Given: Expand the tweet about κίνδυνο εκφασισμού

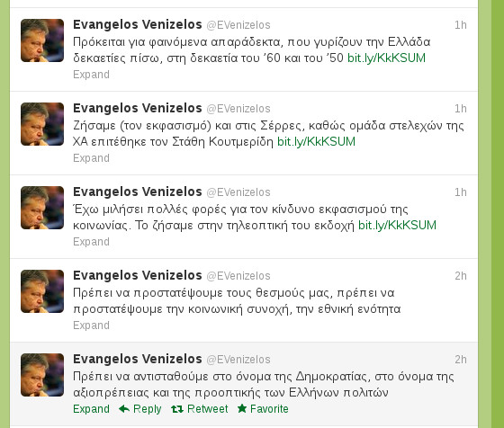Looking at the screenshot, I should (91, 242).
